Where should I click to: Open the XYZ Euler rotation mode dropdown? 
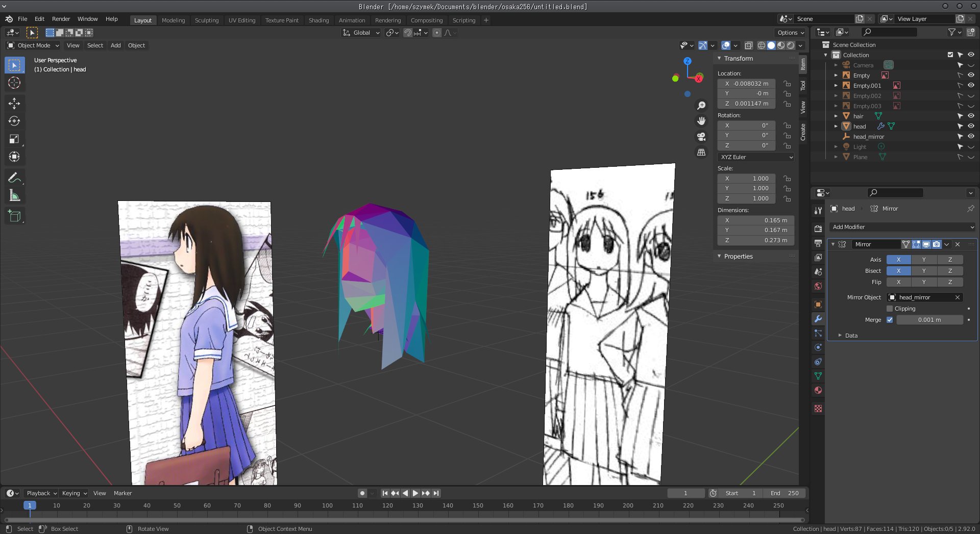coord(756,157)
